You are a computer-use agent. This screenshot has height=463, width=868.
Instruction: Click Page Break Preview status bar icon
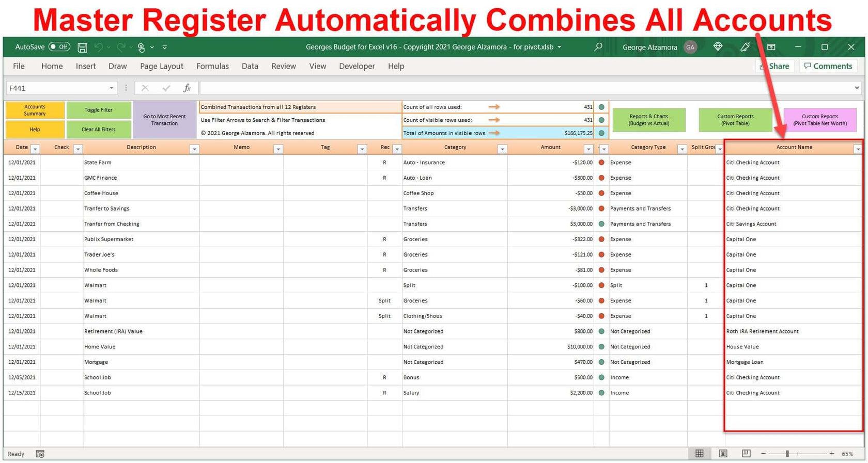[x=746, y=454]
